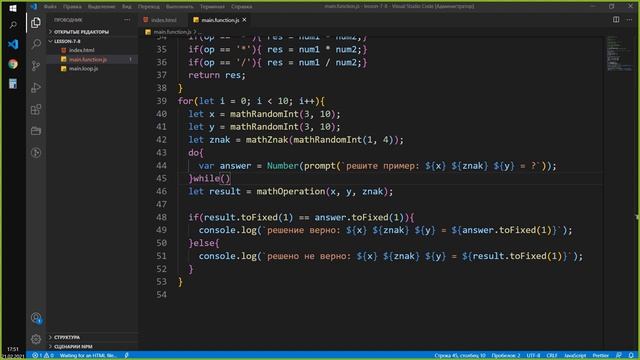Click 'mathOperation' call on line 46

click(291, 191)
